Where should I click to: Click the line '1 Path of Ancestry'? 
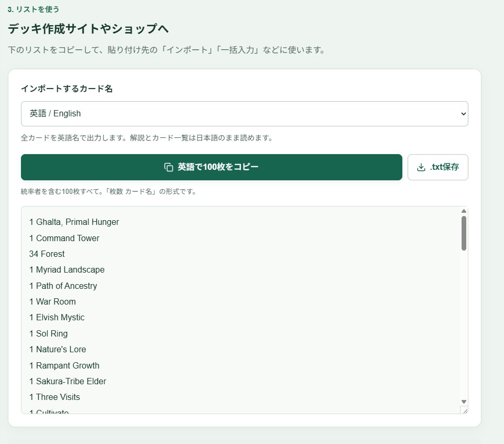click(x=63, y=286)
